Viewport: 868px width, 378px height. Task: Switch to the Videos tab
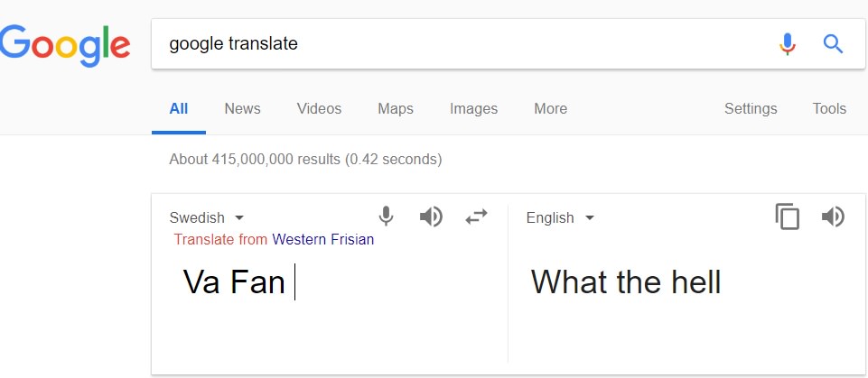coord(319,108)
